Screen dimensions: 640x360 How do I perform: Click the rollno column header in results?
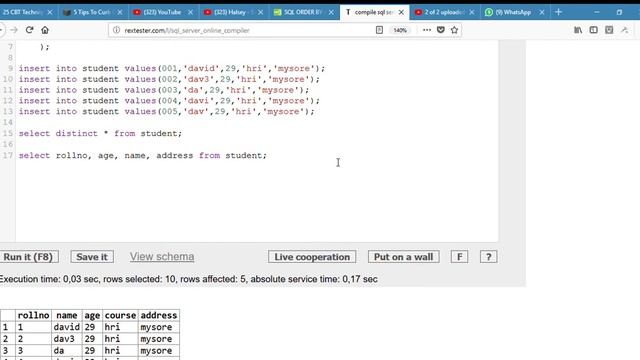[x=33, y=315]
